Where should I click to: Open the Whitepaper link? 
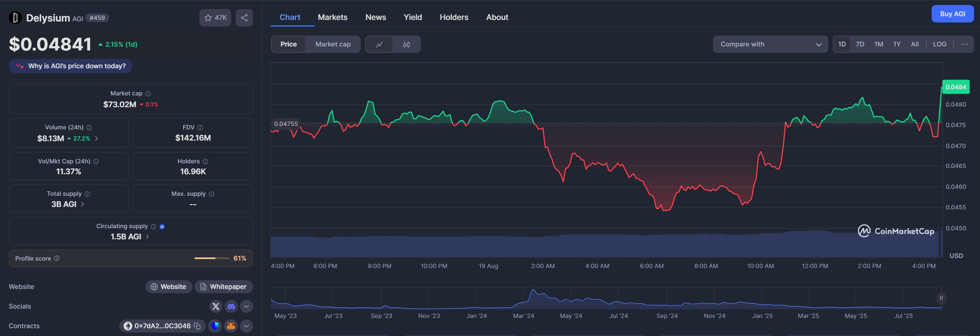(224, 287)
